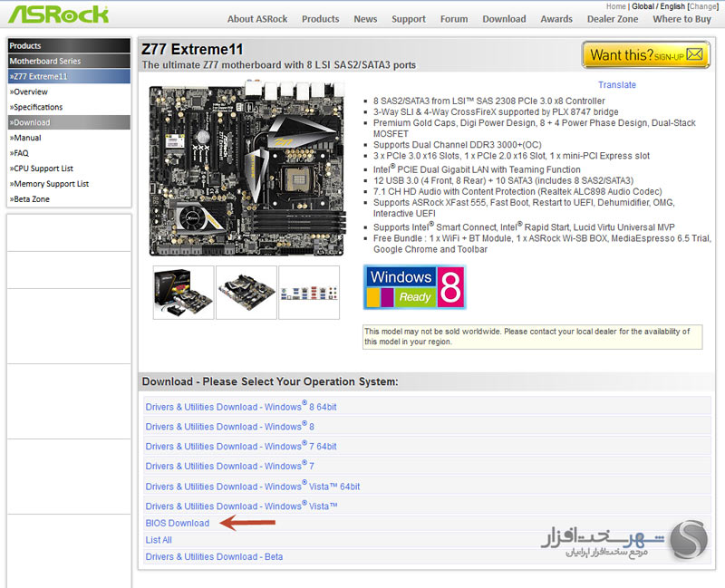Open Where to Buy page
725x588 pixels.
tap(681, 19)
